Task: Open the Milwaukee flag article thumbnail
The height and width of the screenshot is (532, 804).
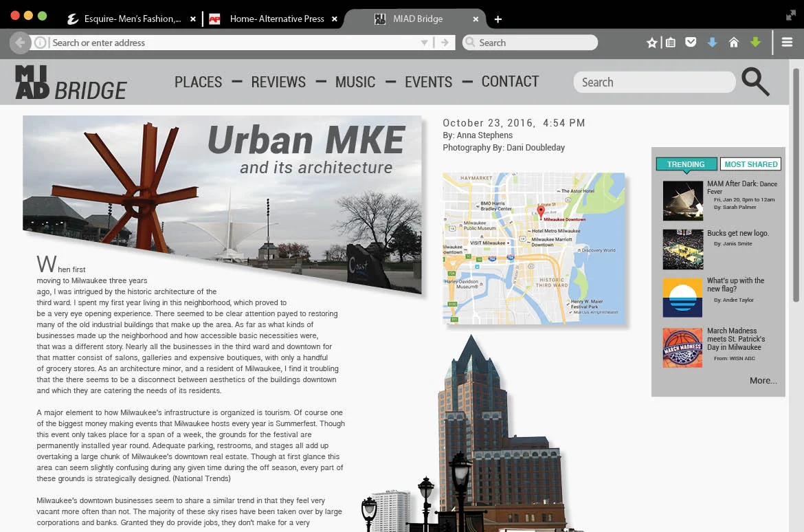Action: pyautogui.click(x=682, y=298)
